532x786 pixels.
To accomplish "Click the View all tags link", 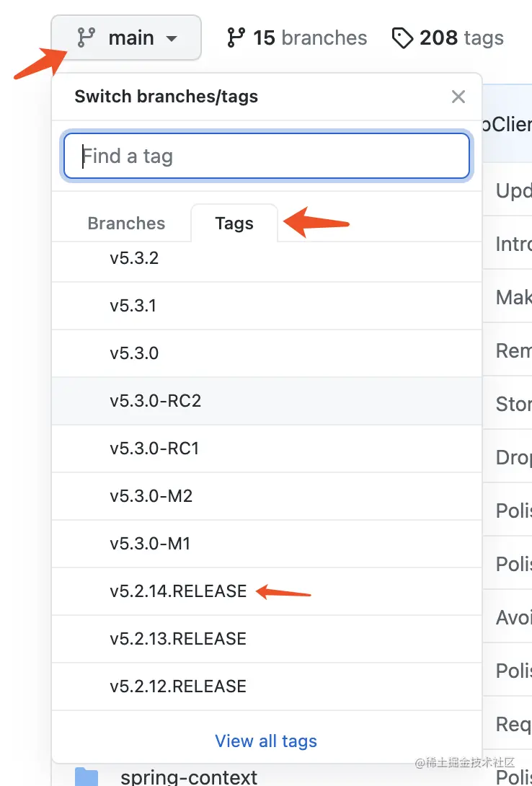I will pos(266,741).
